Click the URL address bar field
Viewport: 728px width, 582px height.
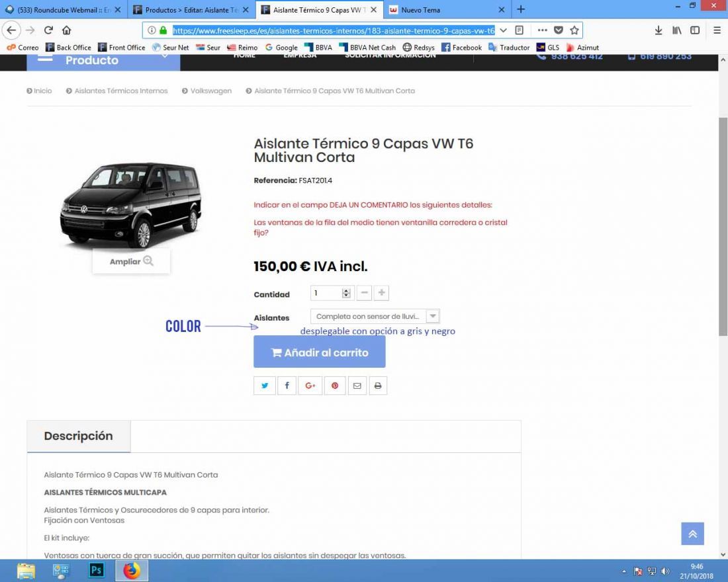pyautogui.click(x=334, y=30)
